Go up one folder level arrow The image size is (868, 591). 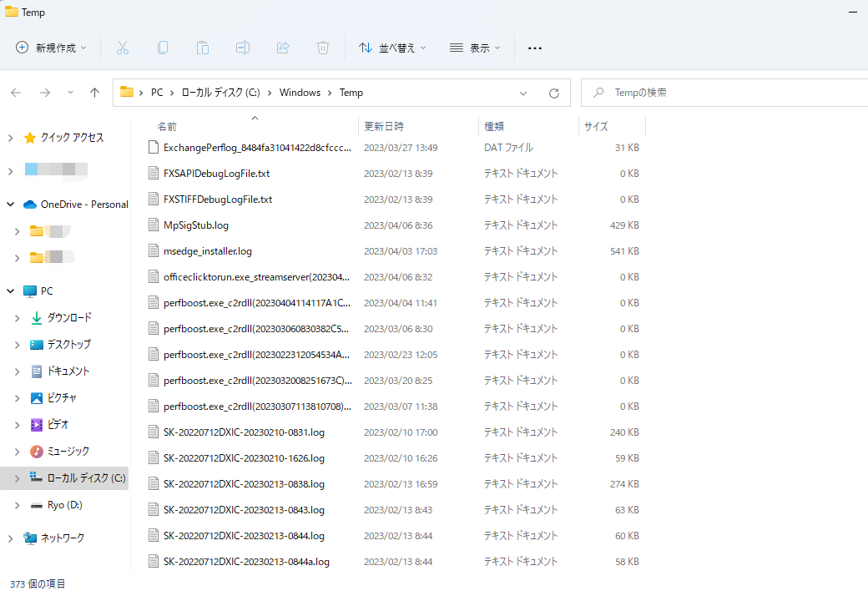pyautogui.click(x=94, y=93)
